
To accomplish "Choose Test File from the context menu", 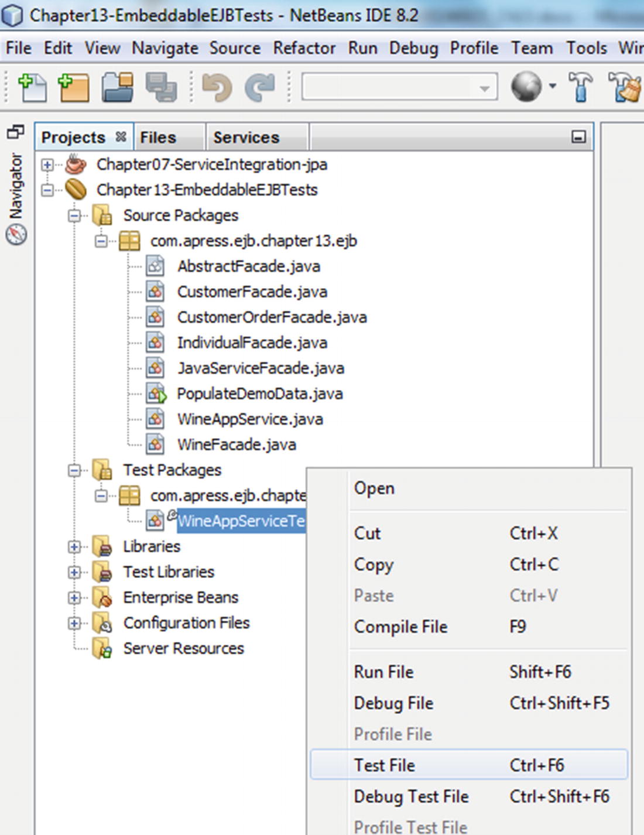I will coord(469,765).
